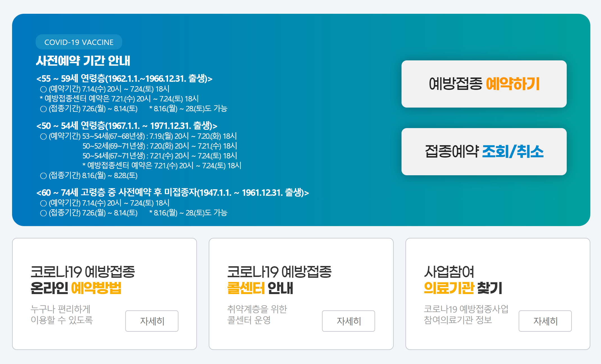
Task: Open the 접종예약 조회/취소 button
Action: click(x=484, y=152)
